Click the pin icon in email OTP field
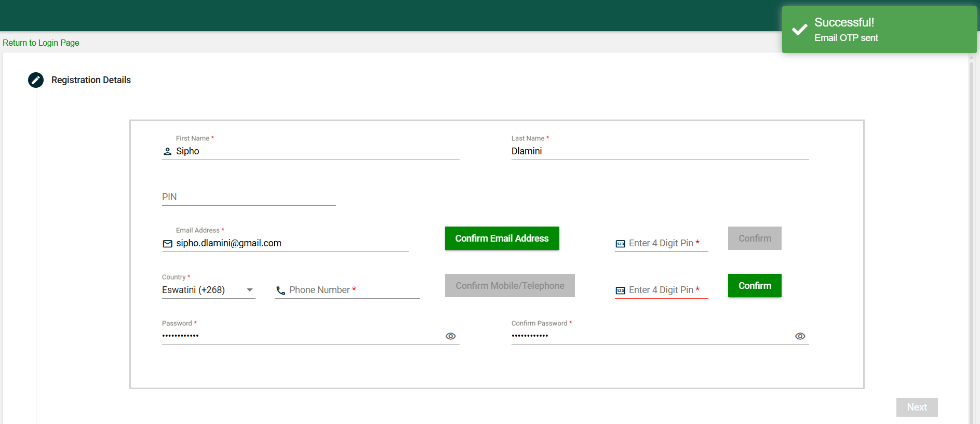 pos(620,244)
